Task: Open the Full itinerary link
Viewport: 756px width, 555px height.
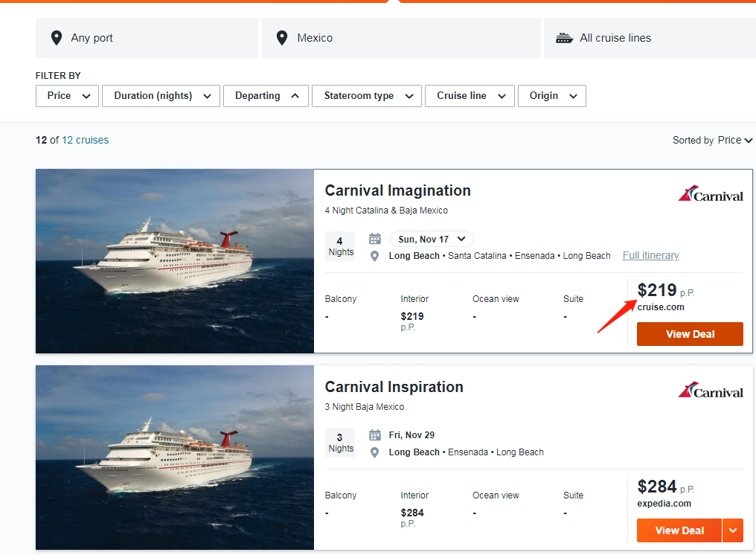Action: pyautogui.click(x=650, y=256)
